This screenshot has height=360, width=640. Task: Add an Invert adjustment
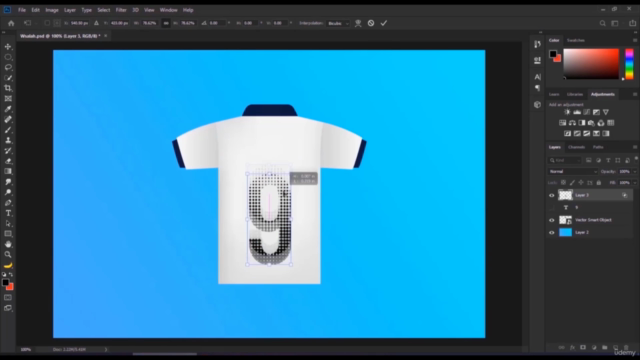(x=567, y=133)
